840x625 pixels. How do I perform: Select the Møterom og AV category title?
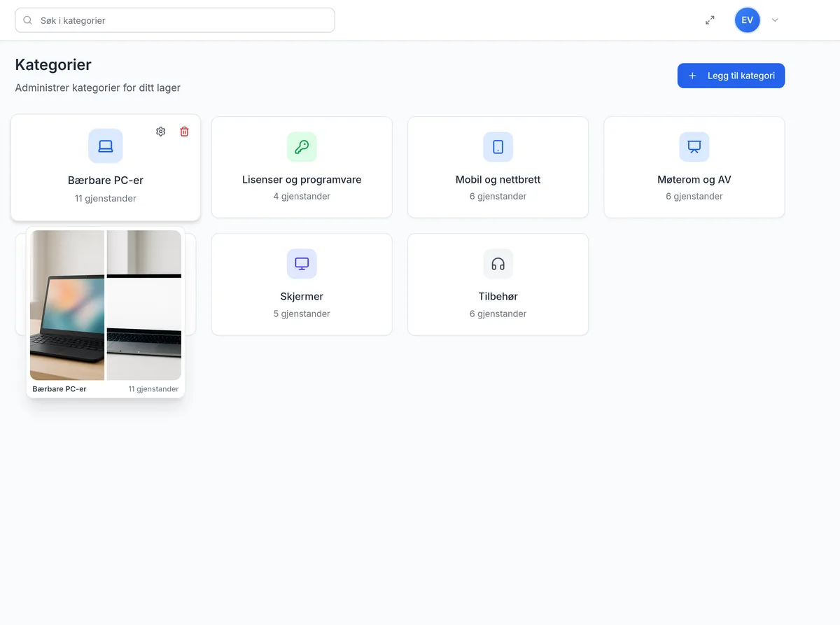pyautogui.click(x=694, y=179)
